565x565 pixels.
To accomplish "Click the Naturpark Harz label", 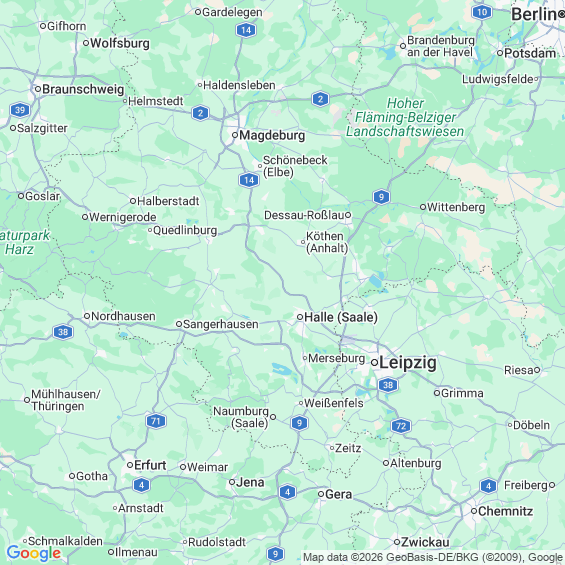I will pos(24,242).
